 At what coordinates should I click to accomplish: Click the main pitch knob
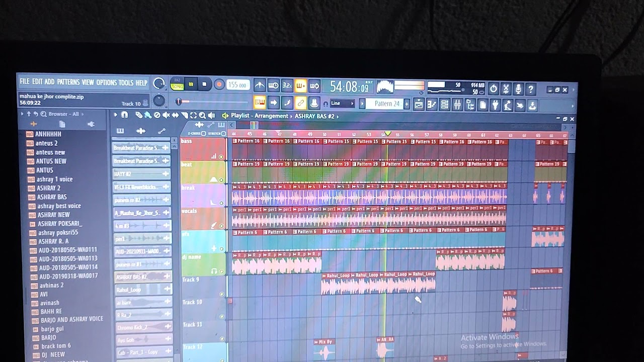[159, 101]
